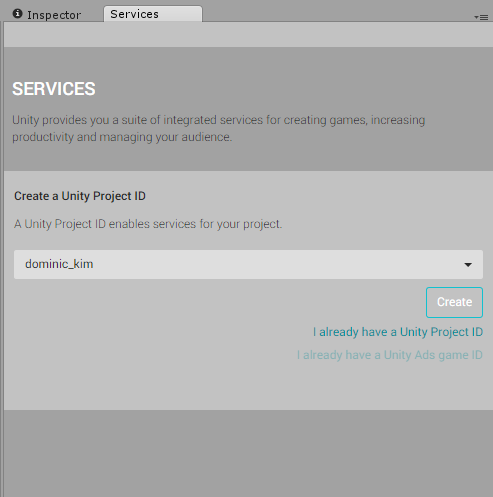This screenshot has width=493, height=497.
Task: Click the Create button
Action: click(x=454, y=302)
